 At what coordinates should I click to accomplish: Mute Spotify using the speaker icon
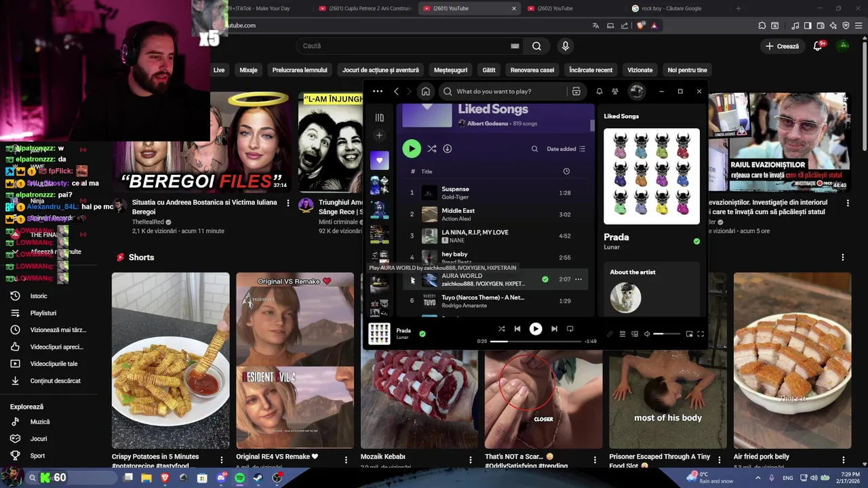coord(647,334)
